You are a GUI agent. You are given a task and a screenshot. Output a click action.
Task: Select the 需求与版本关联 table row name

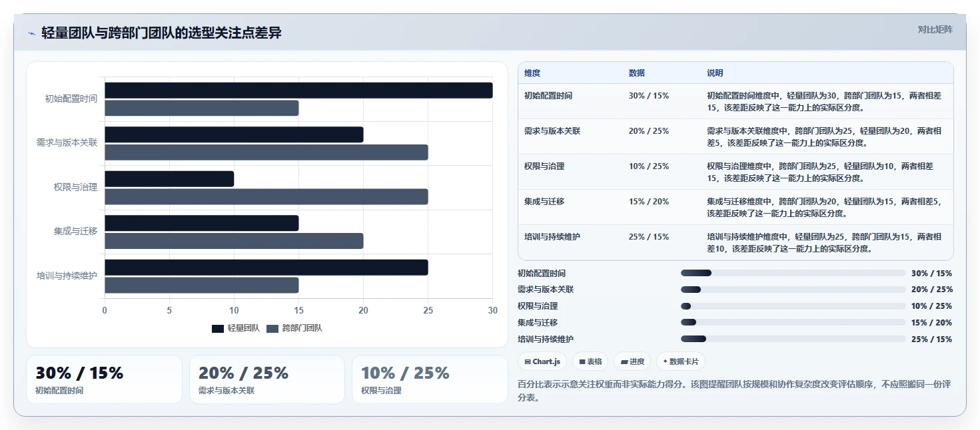[552, 131]
